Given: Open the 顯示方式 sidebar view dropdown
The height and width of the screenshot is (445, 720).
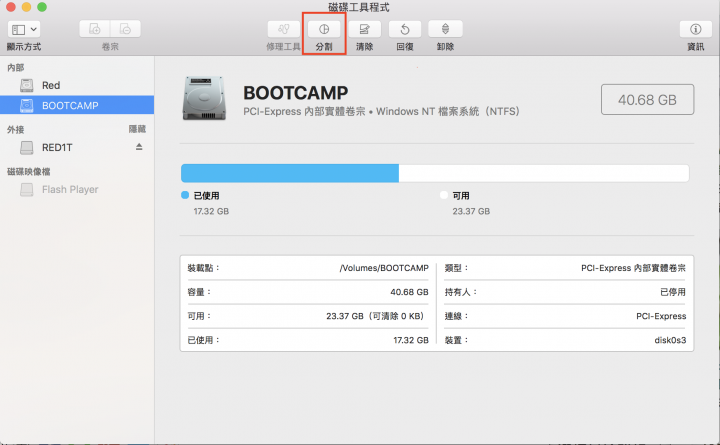Looking at the screenshot, I should [x=24, y=29].
